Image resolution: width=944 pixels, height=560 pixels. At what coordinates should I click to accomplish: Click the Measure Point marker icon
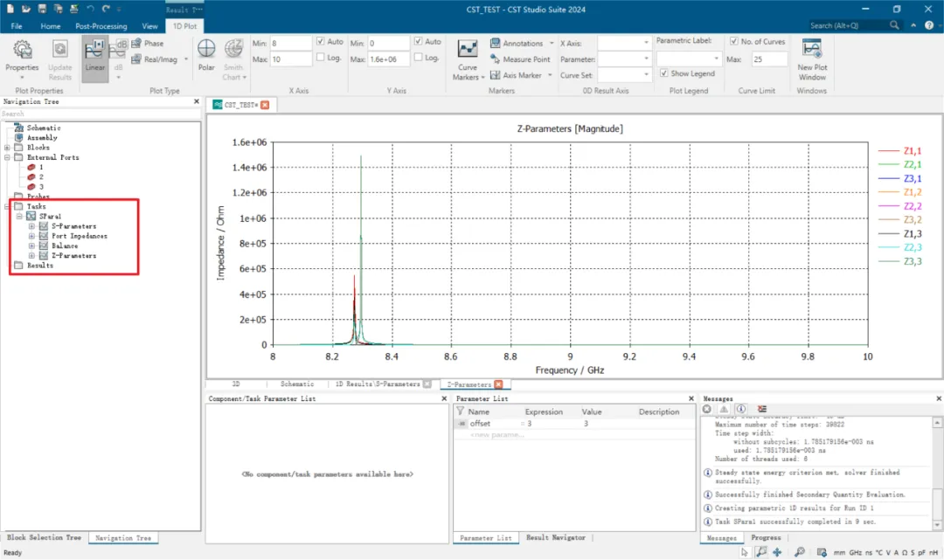tap(495, 59)
